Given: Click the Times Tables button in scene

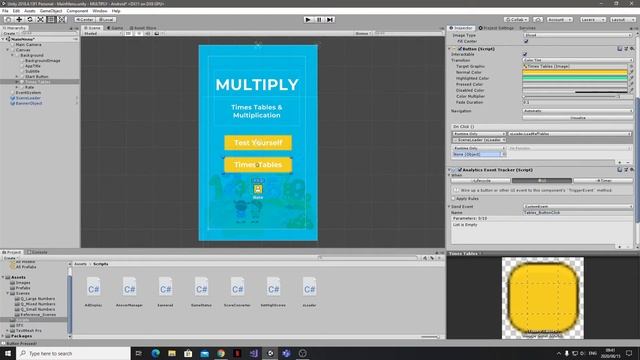Looking at the screenshot, I should click(258, 164).
